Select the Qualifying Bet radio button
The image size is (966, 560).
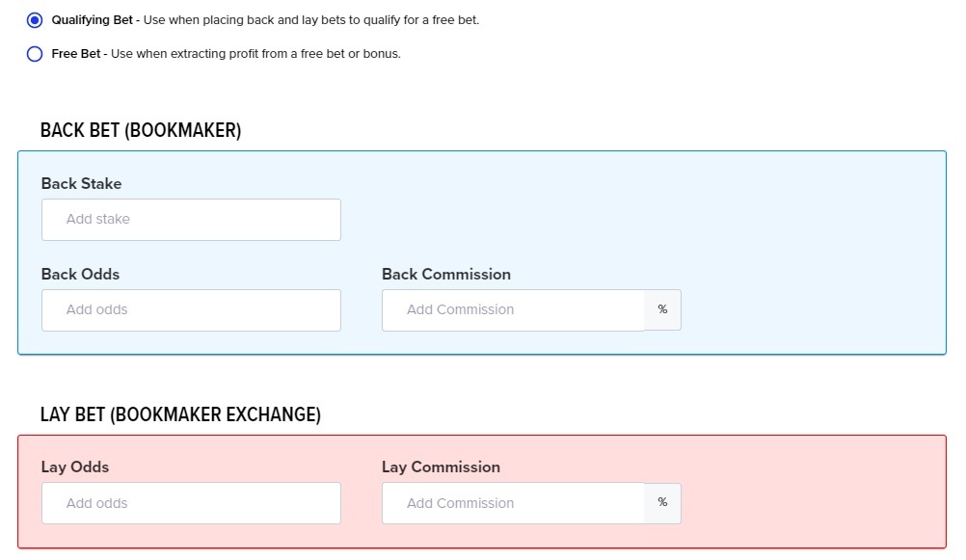(35, 20)
